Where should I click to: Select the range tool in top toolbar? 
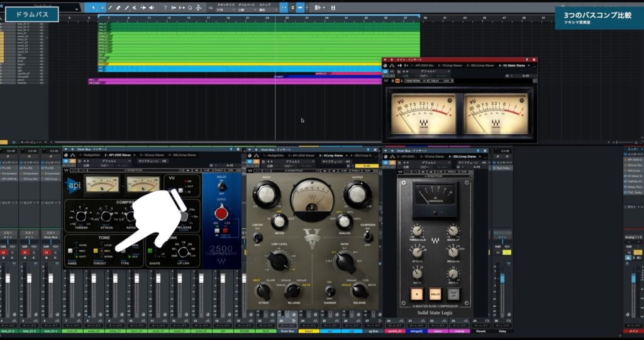[102, 8]
